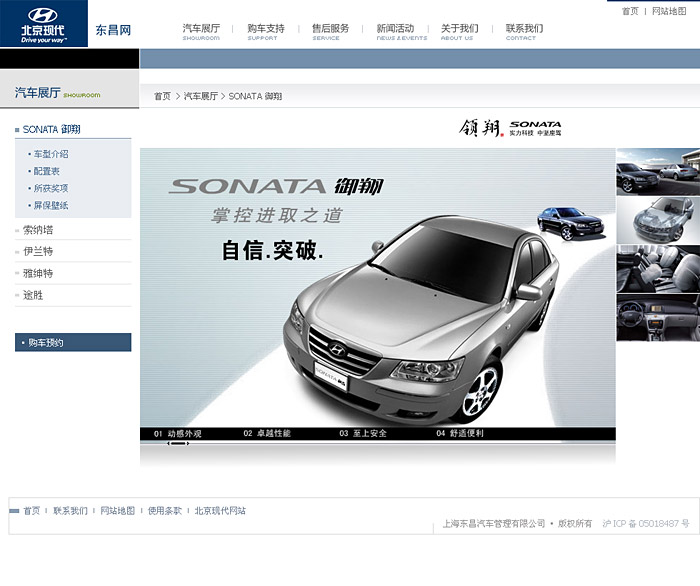Screen dimensions: 700x586
Task: View thumbnail of two cars outdoors
Action: tap(658, 172)
